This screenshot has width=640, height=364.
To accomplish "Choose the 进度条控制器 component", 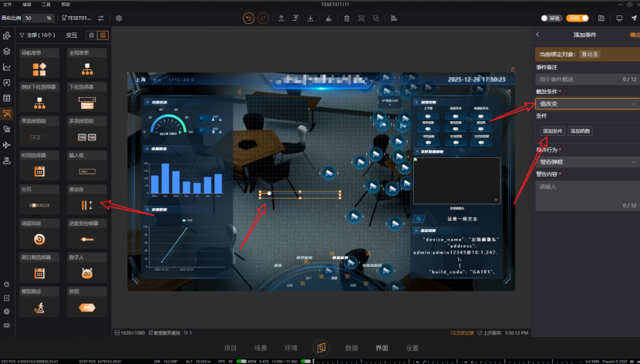I will pyautogui.click(x=87, y=234).
